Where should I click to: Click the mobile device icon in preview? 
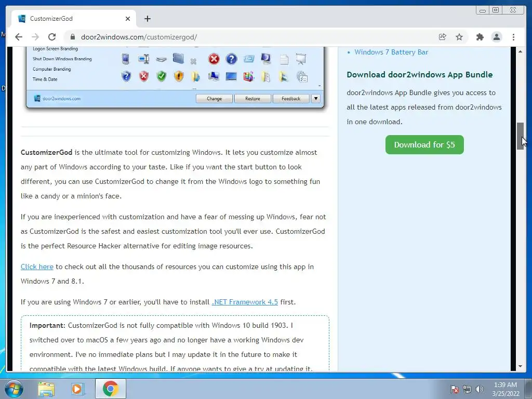pyautogui.click(x=126, y=59)
